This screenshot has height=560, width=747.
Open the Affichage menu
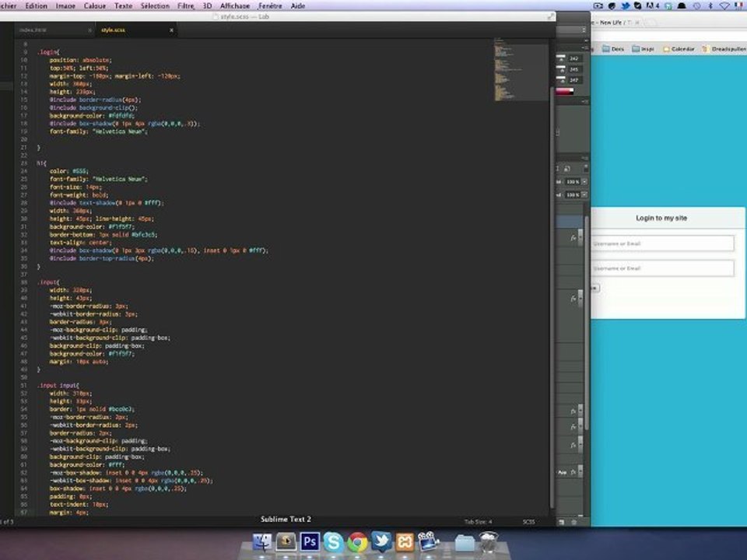pyautogui.click(x=235, y=5)
